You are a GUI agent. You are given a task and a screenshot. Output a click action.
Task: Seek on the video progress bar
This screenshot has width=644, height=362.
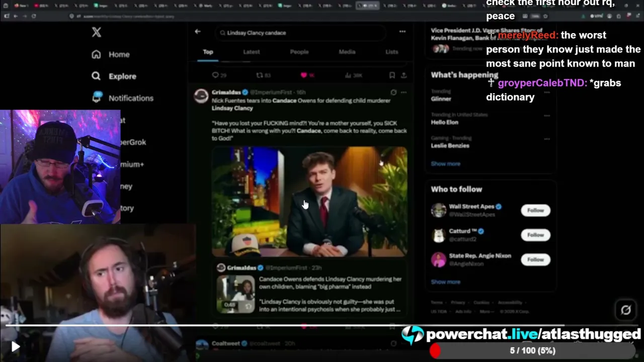click(322, 326)
